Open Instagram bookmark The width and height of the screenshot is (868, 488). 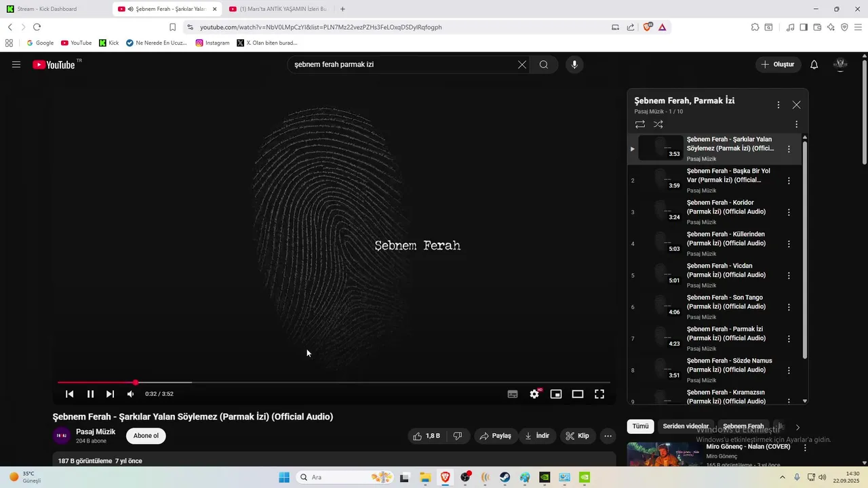(212, 43)
